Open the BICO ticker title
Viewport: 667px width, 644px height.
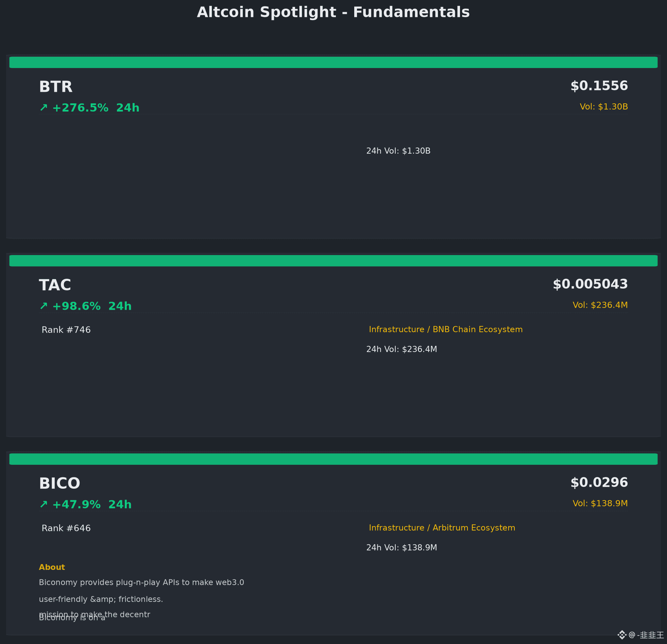pos(59,484)
